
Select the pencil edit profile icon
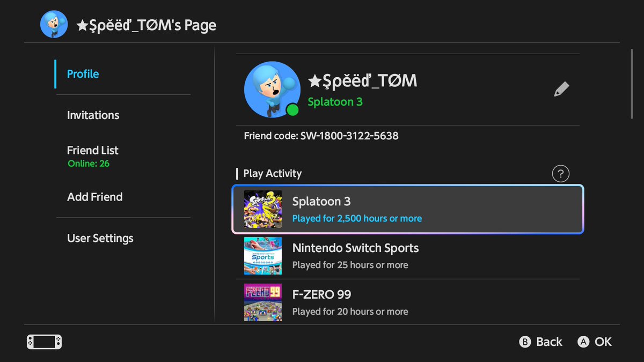pos(561,89)
